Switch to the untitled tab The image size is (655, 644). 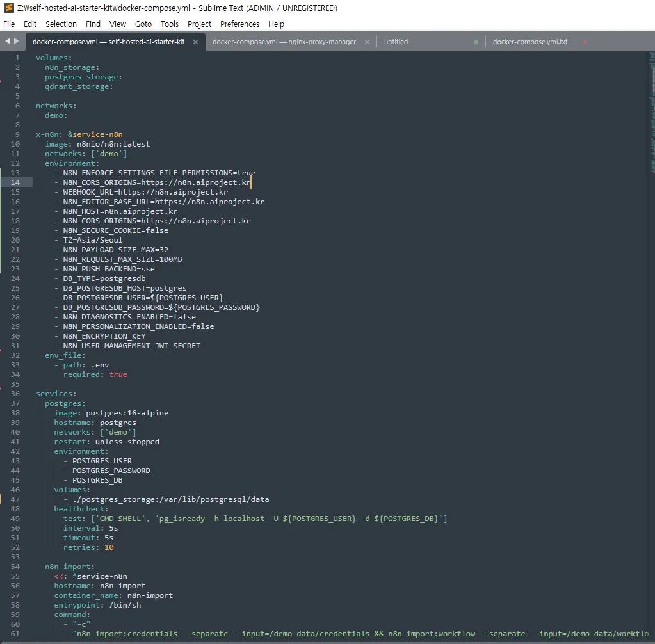pos(396,42)
